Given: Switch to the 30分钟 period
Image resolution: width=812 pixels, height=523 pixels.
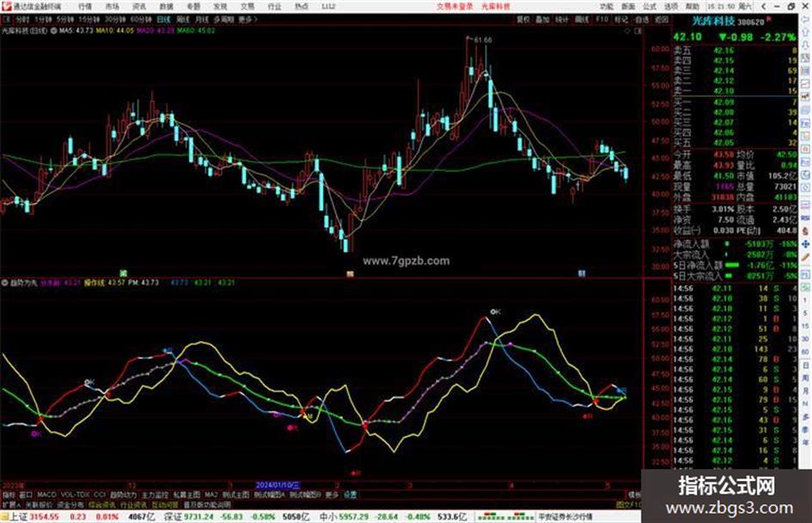Looking at the screenshot, I should tap(115, 20).
